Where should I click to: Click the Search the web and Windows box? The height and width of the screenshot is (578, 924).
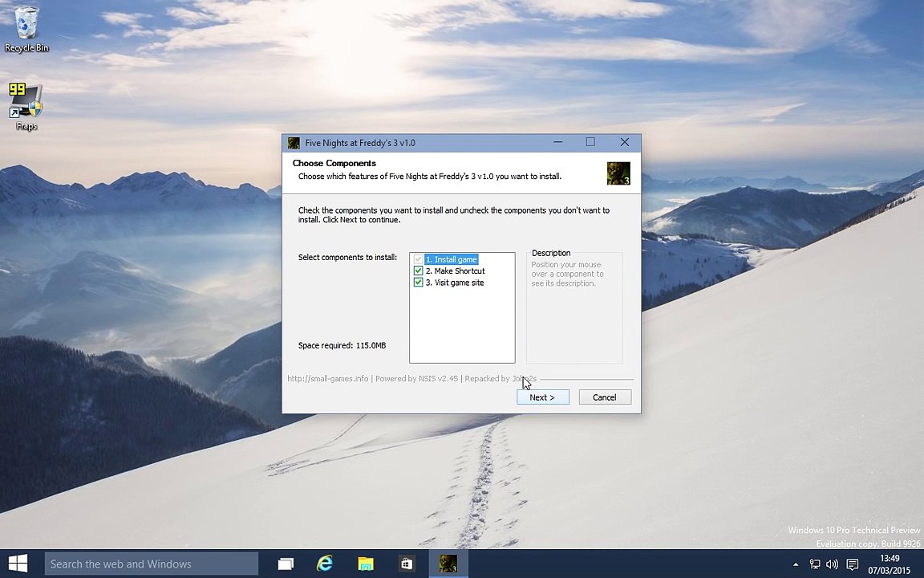click(152, 564)
